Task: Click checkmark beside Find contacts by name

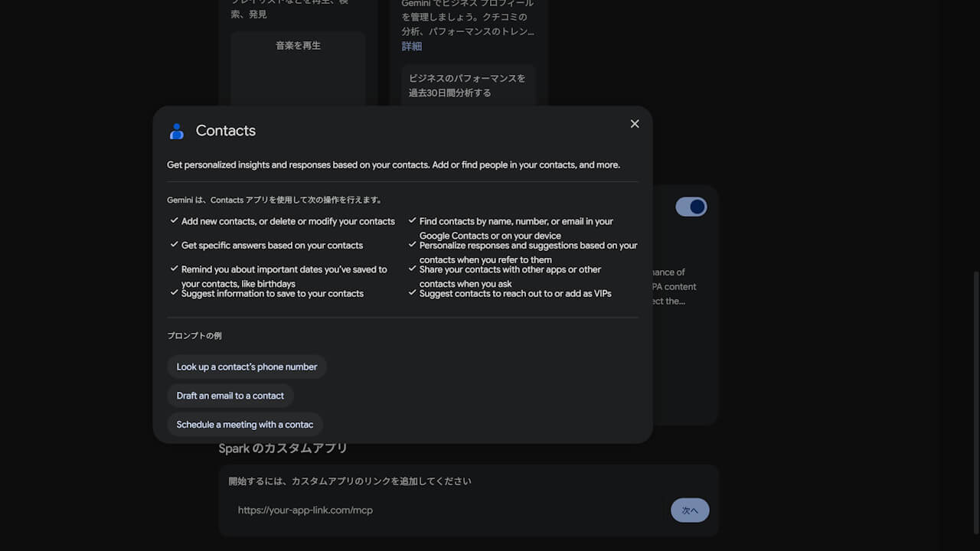Action: click(x=413, y=220)
